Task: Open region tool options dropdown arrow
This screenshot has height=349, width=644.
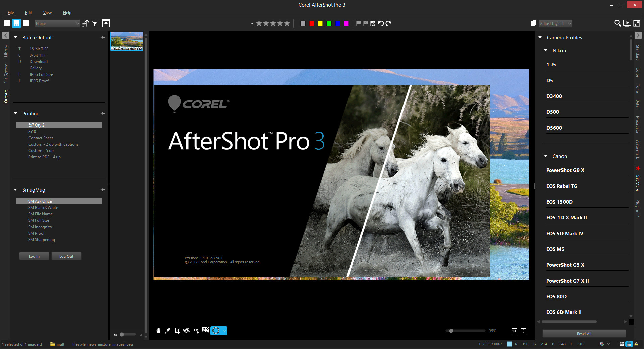Action: (224, 331)
